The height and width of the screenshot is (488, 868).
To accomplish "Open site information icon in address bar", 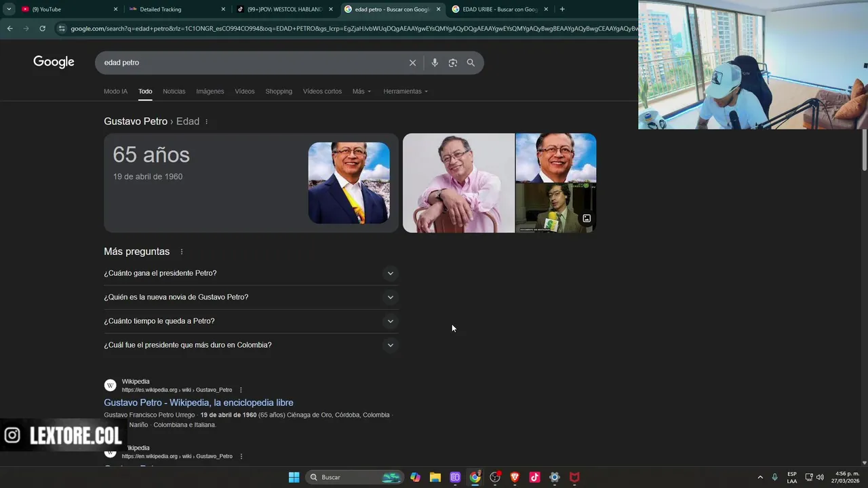I will point(62,28).
